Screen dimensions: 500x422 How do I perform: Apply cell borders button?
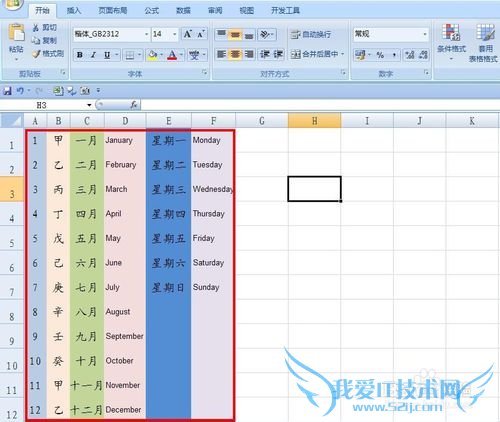click(130, 55)
